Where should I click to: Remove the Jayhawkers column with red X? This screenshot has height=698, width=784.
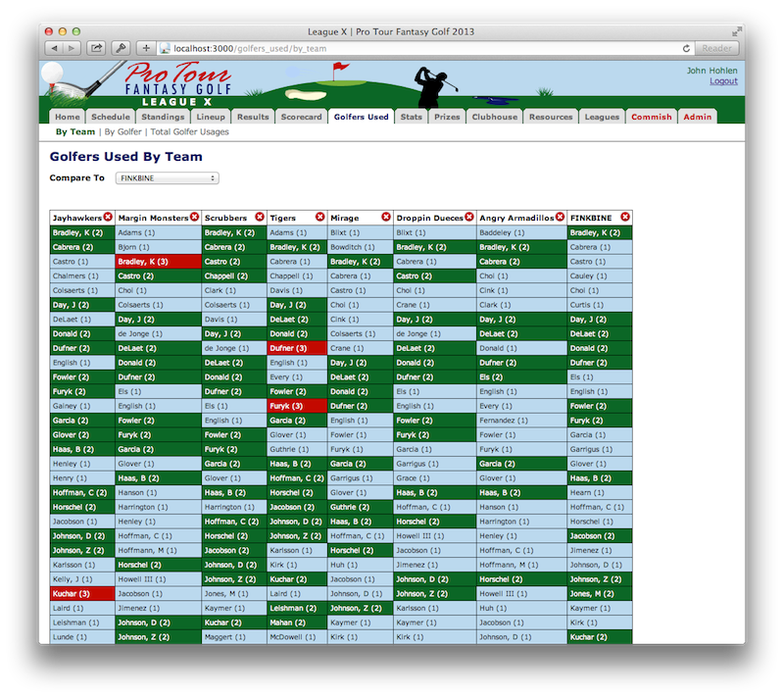(x=108, y=217)
